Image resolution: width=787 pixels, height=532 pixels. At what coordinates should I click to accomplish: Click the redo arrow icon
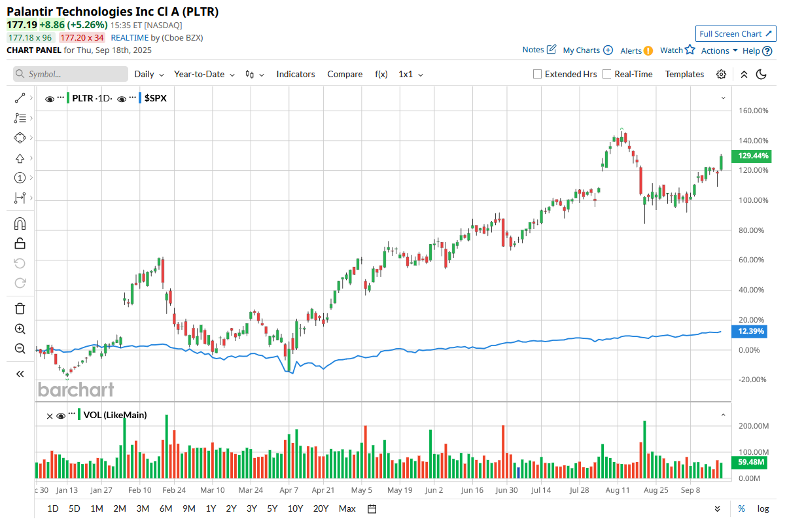(x=20, y=283)
